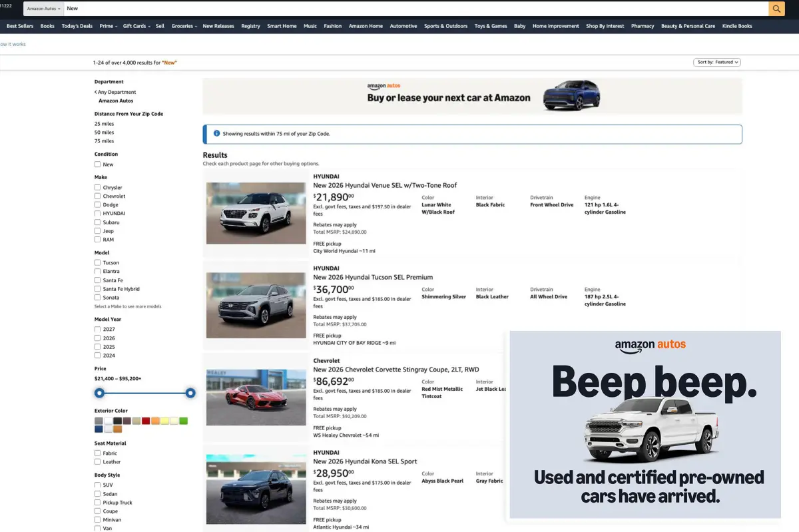Check the Chevrolet make filter
Screen dimensions: 799x532
click(96, 196)
